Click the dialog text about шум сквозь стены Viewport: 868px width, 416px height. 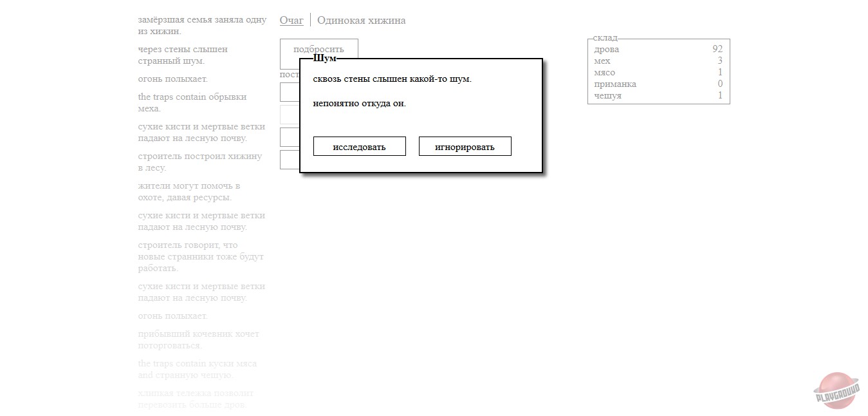pyautogui.click(x=392, y=79)
